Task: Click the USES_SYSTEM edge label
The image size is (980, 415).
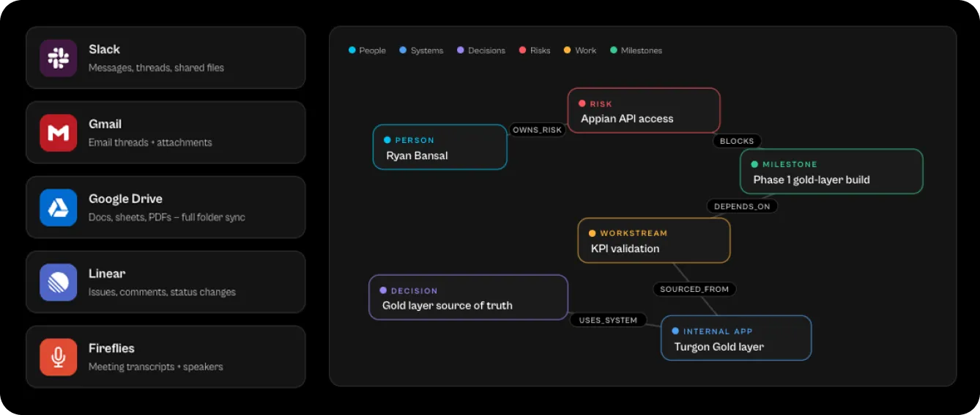Action: coord(609,320)
